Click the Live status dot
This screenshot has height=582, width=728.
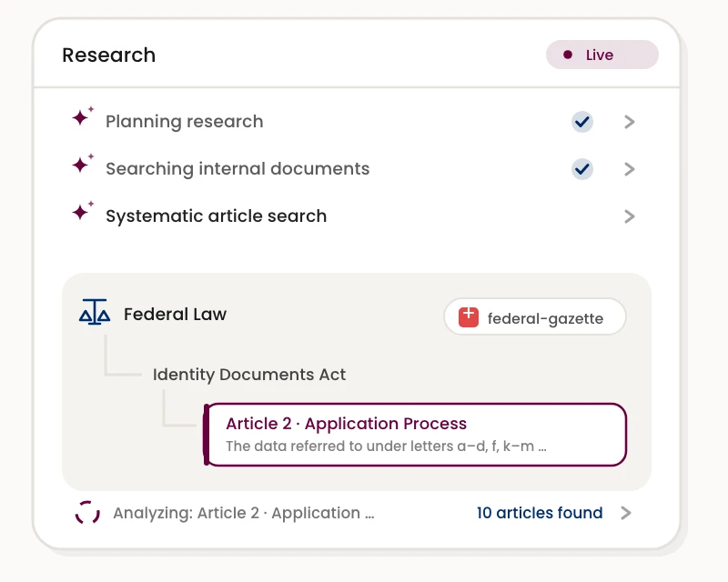click(567, 55)
